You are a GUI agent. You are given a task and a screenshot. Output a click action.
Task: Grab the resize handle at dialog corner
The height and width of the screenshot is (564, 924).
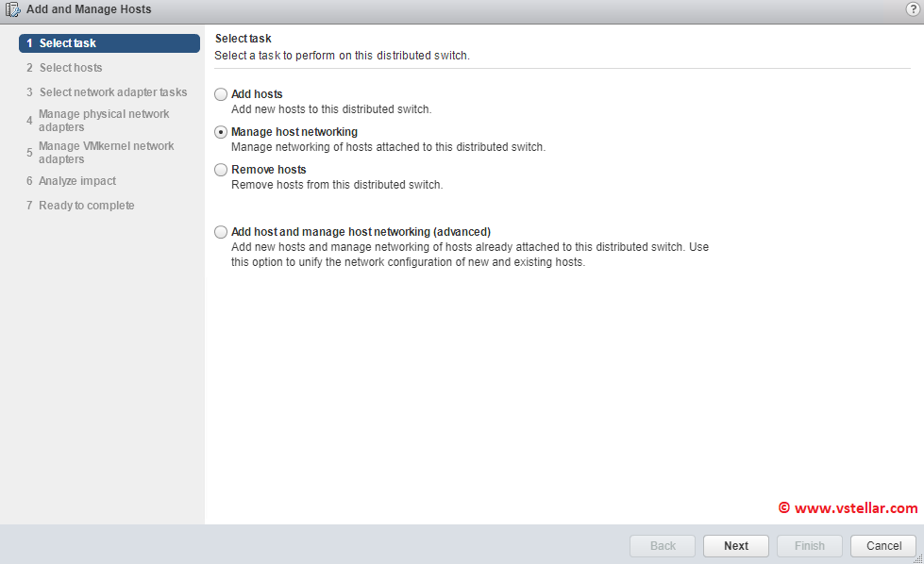[917, 558]
